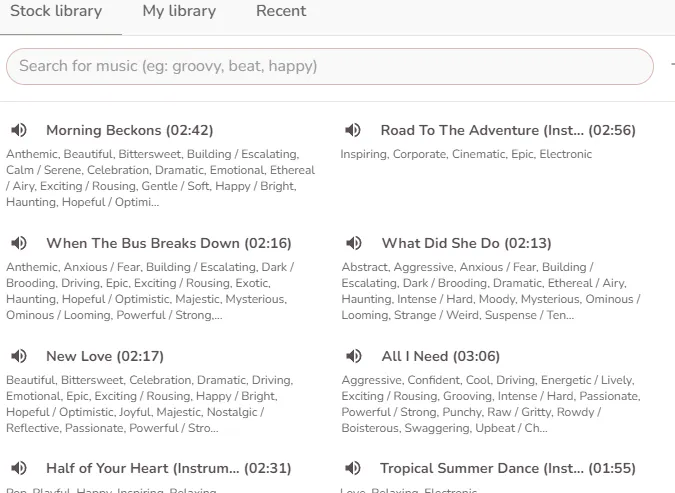This screenshot has height=493, width=675.
Task: Click the music search field
Action: click(330, 66)
